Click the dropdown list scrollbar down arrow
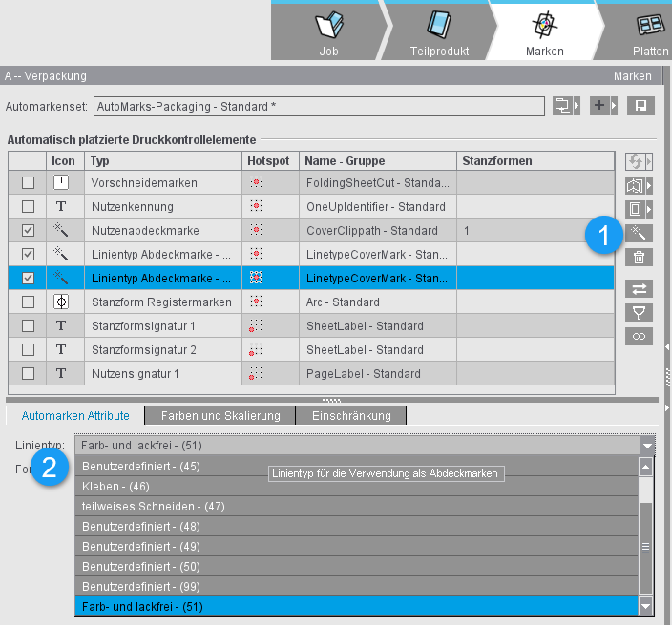672x625 pixels. [x=646, y=607]
